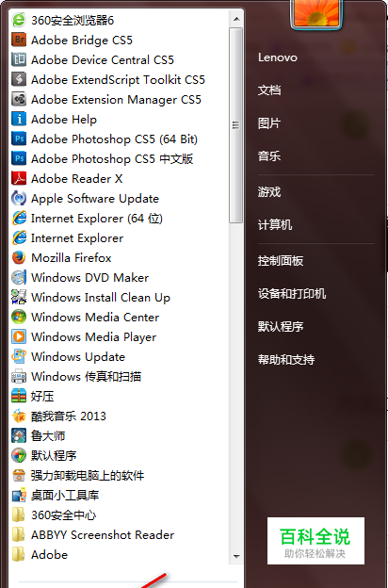Click the Adobe Device Central CS5 icon
This screenshot has width=388, height=588.
pyautogui.click(x=19, y=59)
